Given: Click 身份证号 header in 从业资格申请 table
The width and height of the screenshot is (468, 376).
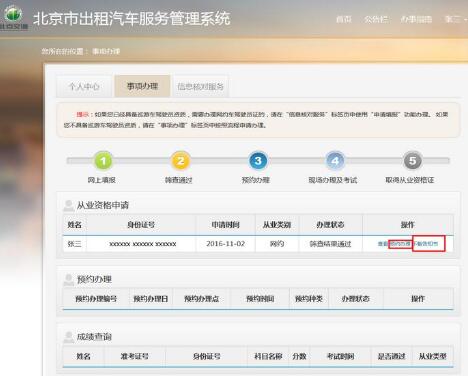Looking at the screenshot, I should (x=141, y=225).
